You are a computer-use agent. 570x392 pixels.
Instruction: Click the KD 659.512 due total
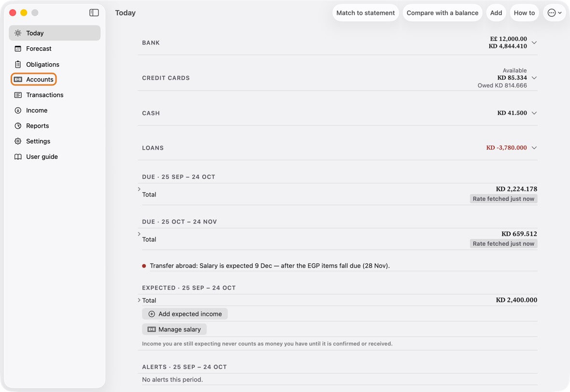(x=519, y=234)
